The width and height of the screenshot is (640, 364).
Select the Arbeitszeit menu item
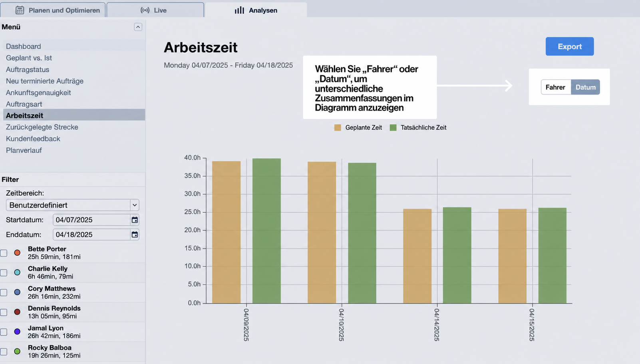coord(74,115)
